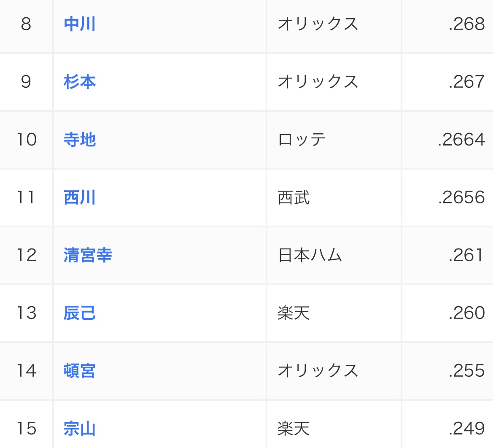Click the .249 average for 宗山
This screenshot has width=493, height=448.
[x=467, y=429]
